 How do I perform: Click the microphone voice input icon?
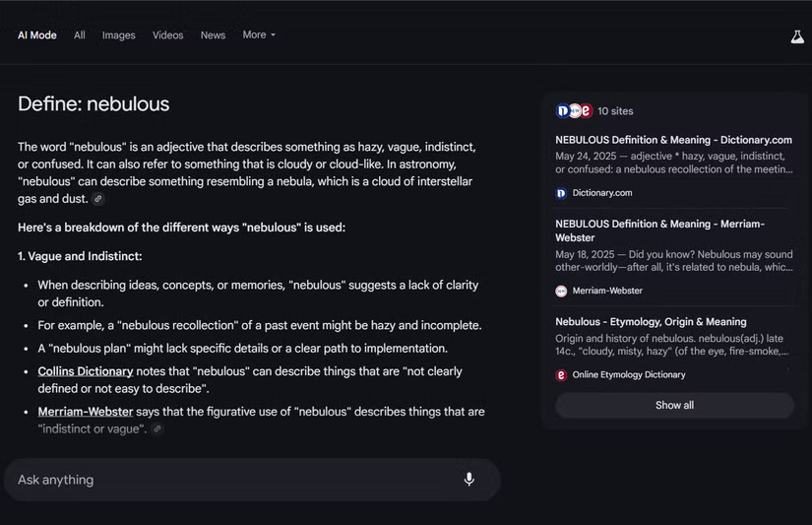468,479
